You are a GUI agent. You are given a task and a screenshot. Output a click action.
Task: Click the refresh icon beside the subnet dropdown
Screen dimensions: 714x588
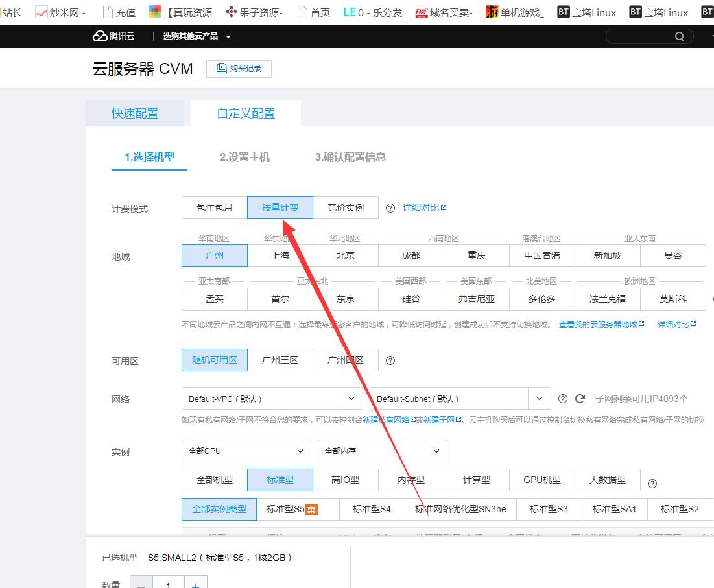point(580,399)
